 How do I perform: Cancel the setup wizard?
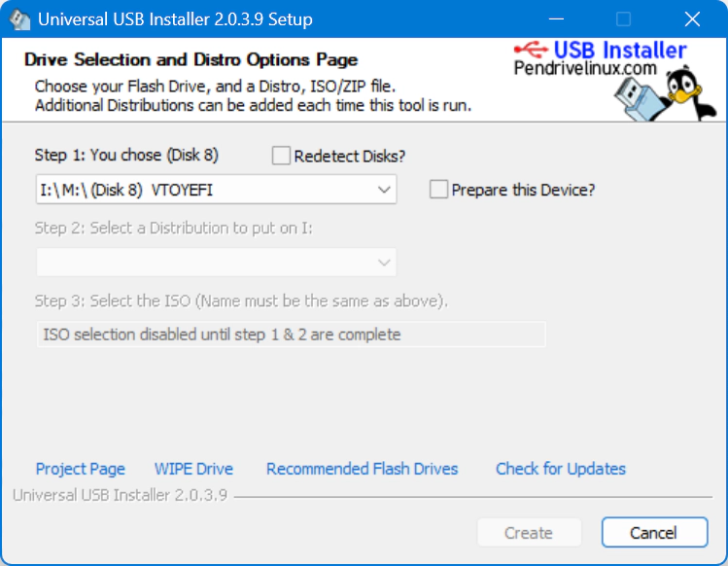(655, 533)
